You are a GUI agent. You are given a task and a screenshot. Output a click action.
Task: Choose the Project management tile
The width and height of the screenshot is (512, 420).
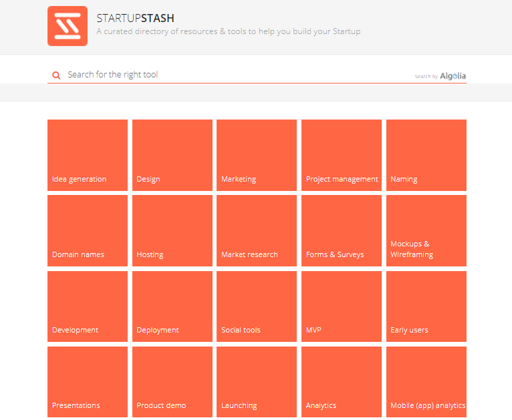tap(342, 155)
